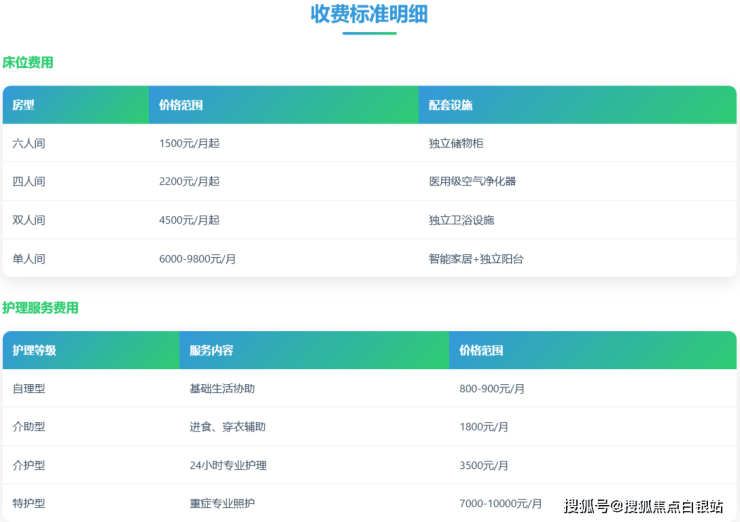Viewport: 740px width, 522px height.
Task: Select the 医用级空气净化器 facility cell
Action: (472, 182)
